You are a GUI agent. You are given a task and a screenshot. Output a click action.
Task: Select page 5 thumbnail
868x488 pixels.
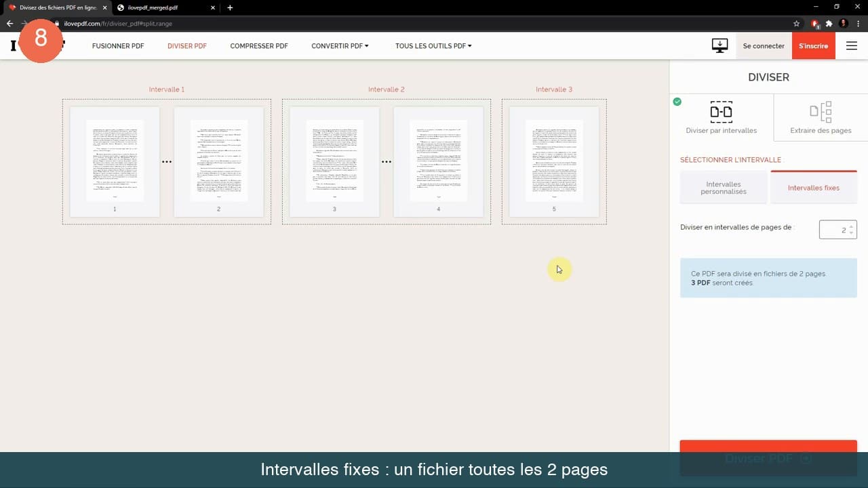tap(554, 161)
